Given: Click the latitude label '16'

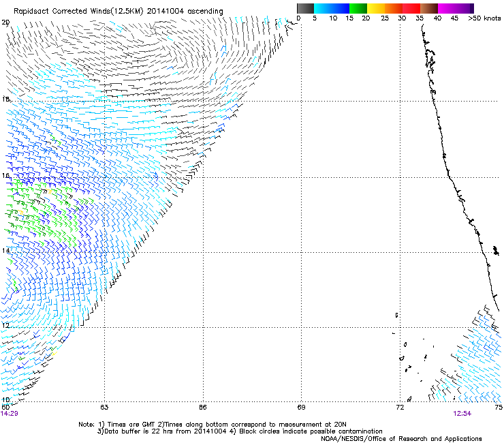Looking at the screenshot, I should tap(5, 175).
